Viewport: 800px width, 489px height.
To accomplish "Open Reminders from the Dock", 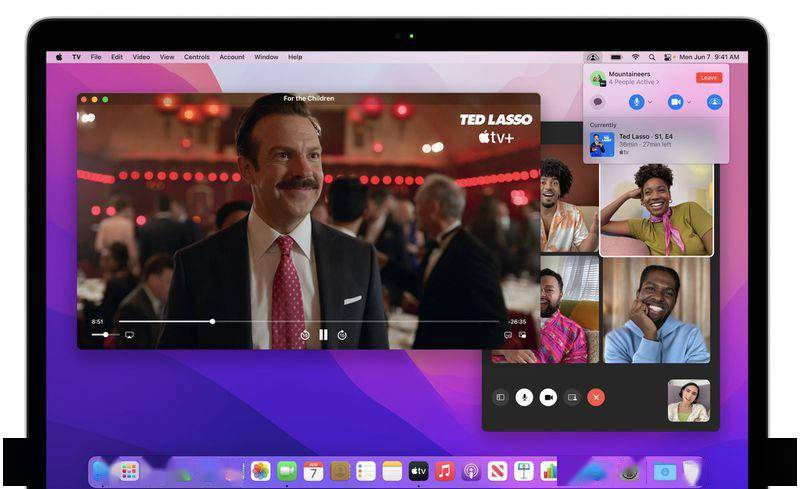I will click(366, 471).
